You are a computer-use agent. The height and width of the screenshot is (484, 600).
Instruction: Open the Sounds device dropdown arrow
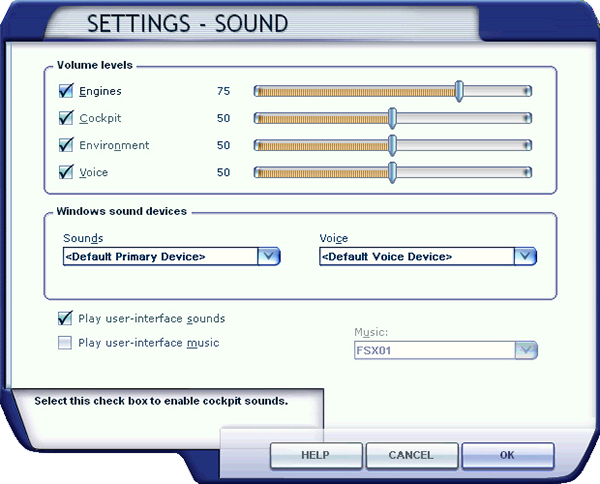[x=269, y=256]
